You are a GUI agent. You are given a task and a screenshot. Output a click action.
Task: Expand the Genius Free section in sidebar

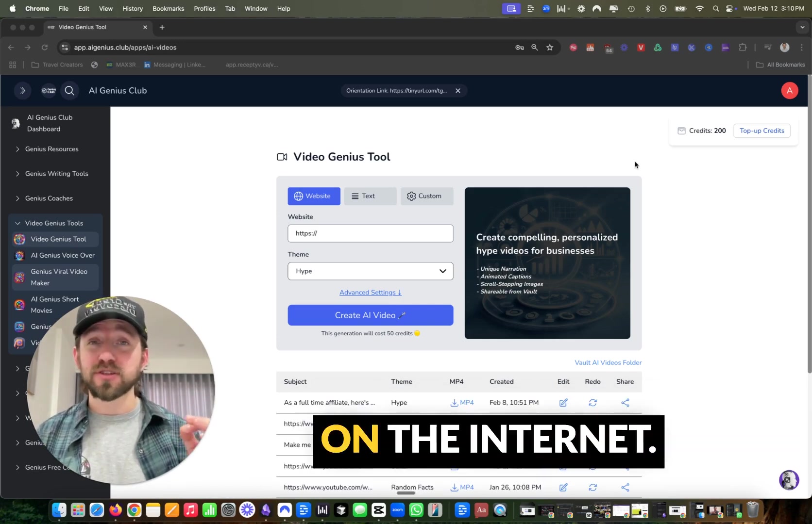[43, 467]
